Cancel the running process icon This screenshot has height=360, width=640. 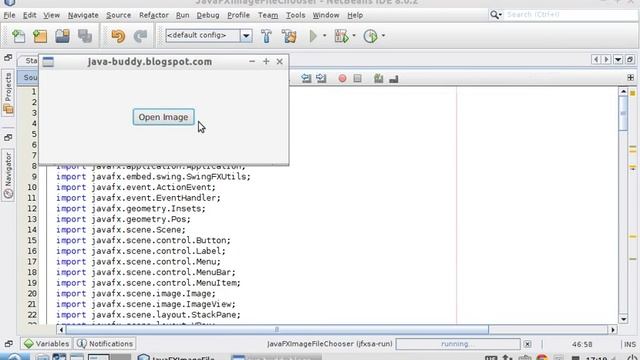click(x=527, y=344)
